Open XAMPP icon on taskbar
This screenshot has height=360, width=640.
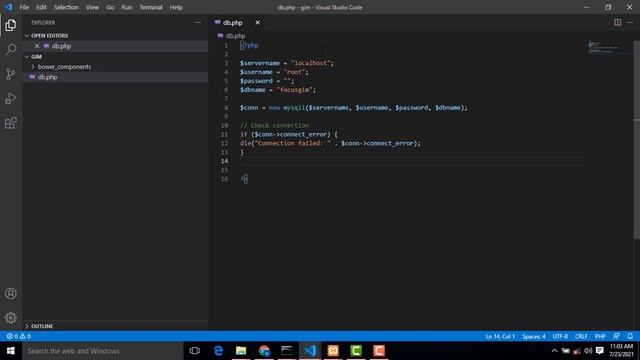(x=333, y=351)
